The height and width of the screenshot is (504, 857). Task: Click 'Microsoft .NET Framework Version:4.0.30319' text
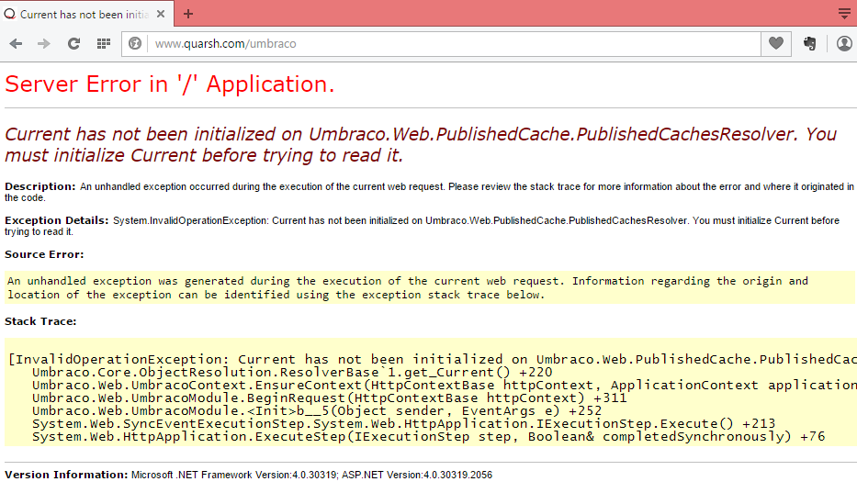pos(234,475)
